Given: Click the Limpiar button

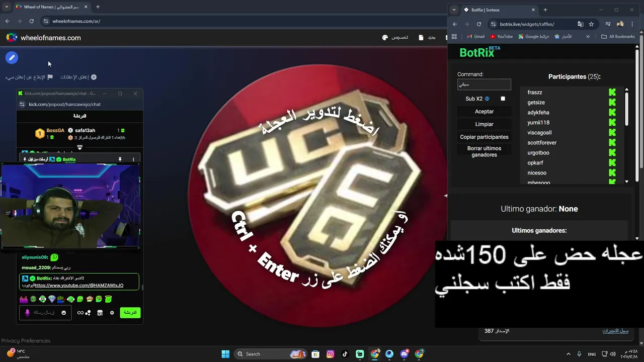Looking at the screenshot, I should (x=485, y=124).
